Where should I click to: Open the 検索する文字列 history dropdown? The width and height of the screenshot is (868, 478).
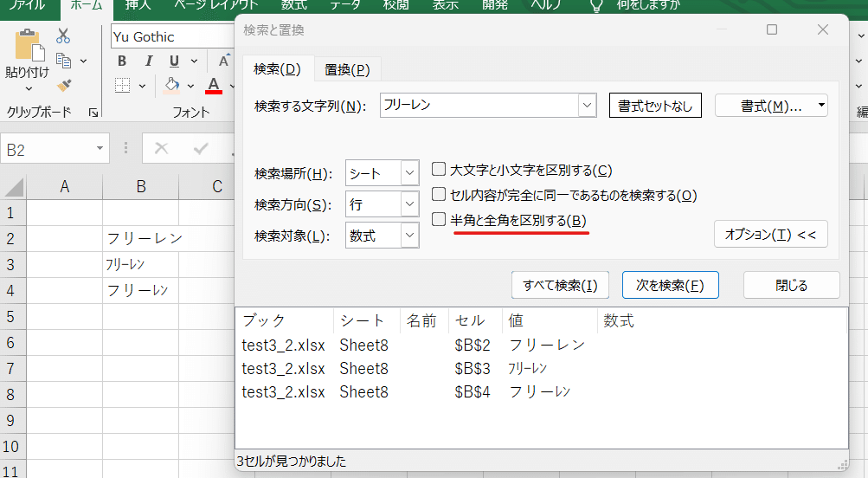587,106
